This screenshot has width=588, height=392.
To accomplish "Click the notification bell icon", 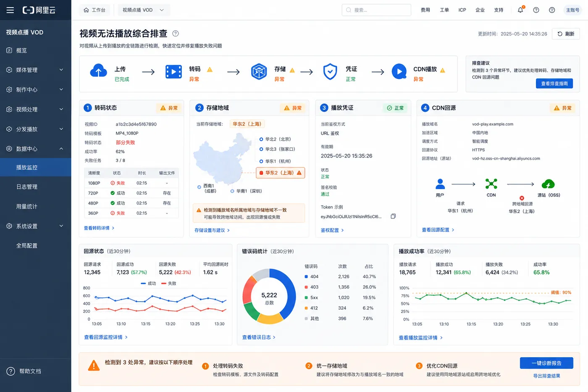I will (x=520, y=10).
